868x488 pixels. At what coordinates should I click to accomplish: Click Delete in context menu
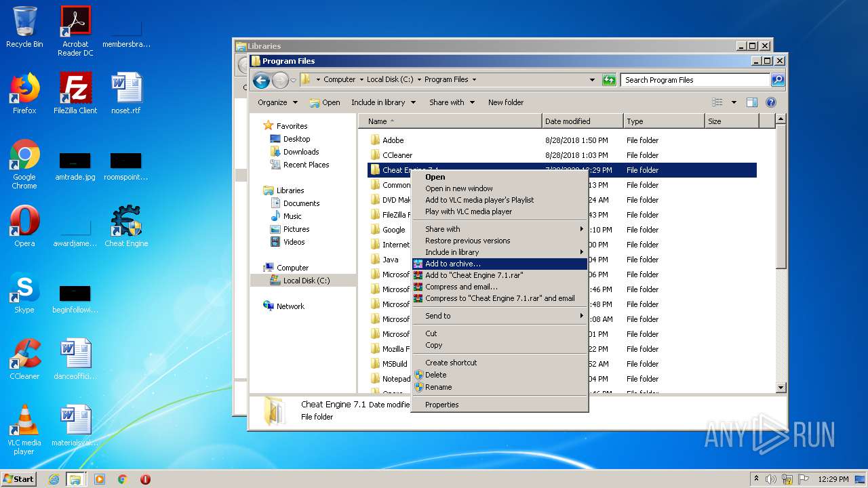coord(499,375)
